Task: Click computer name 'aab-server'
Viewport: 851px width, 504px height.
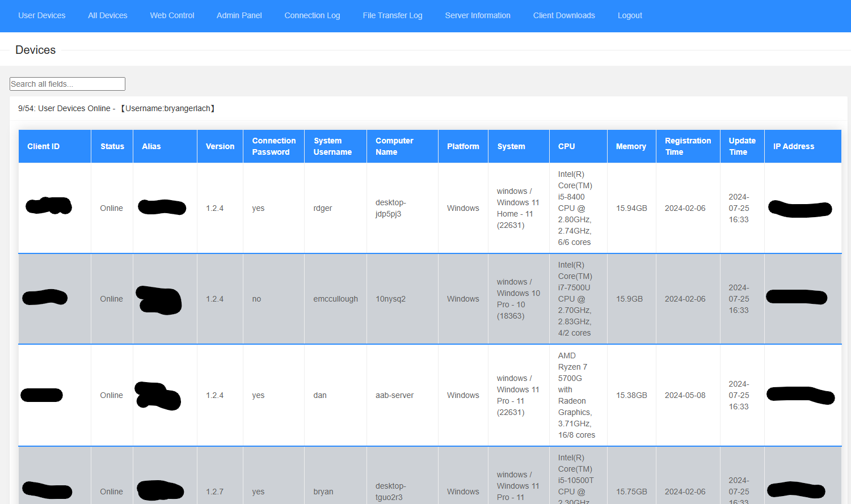Action: click(394, 395)
